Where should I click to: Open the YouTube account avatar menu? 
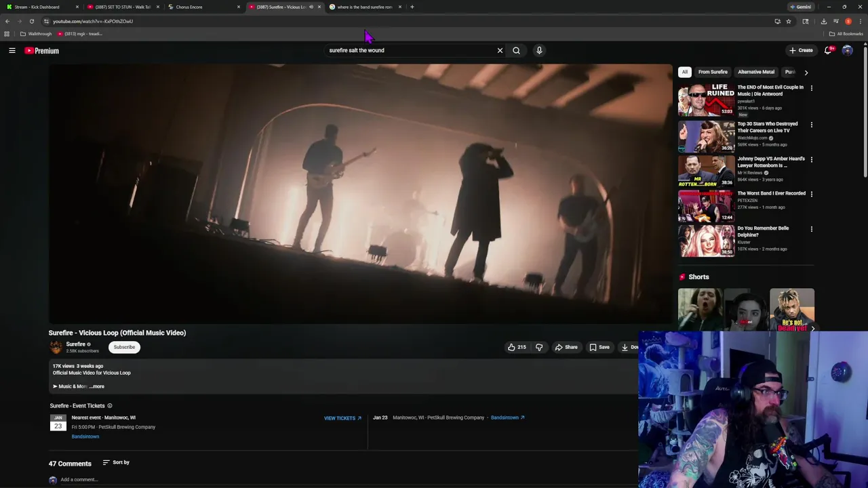847,50
